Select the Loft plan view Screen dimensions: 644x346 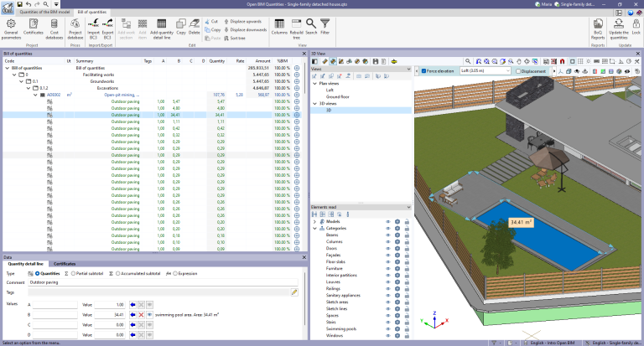point(330,90)
